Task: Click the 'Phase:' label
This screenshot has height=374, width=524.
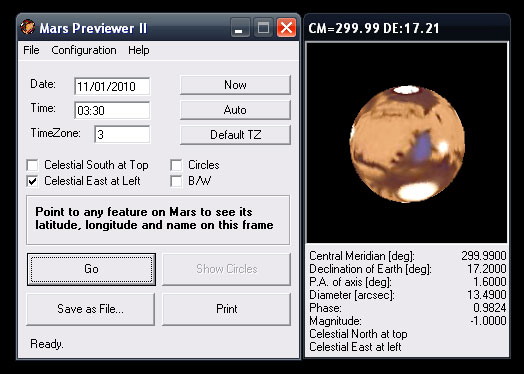Action: (325, 308)
